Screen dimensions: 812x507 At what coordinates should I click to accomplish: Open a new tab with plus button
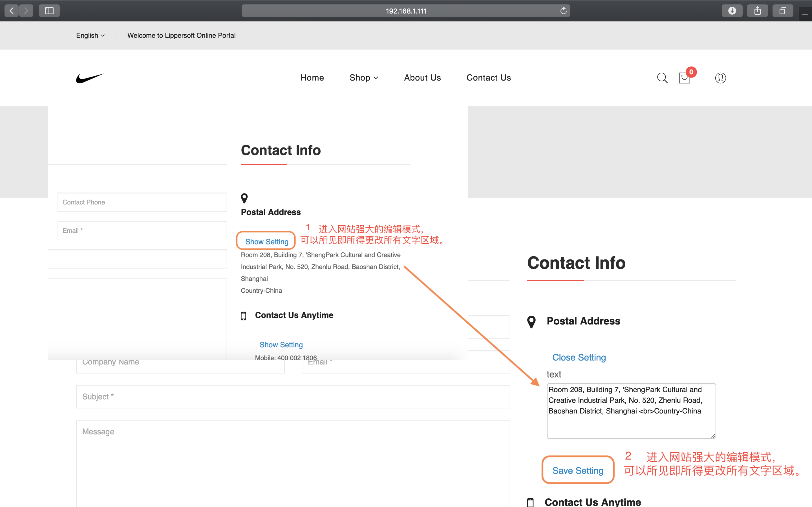click(x=805, y=14)
